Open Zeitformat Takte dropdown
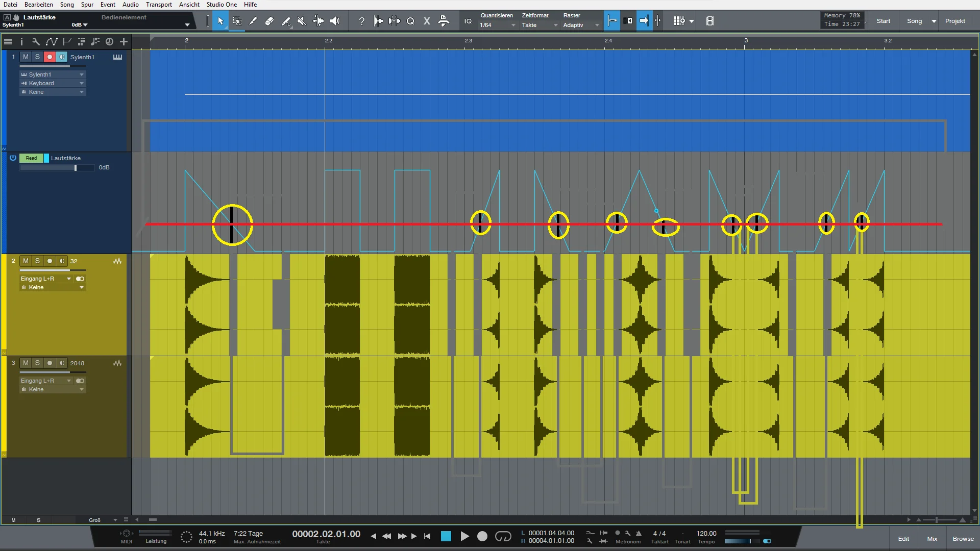The width and height of the screenshot is (980, 551). coord(540,25)
